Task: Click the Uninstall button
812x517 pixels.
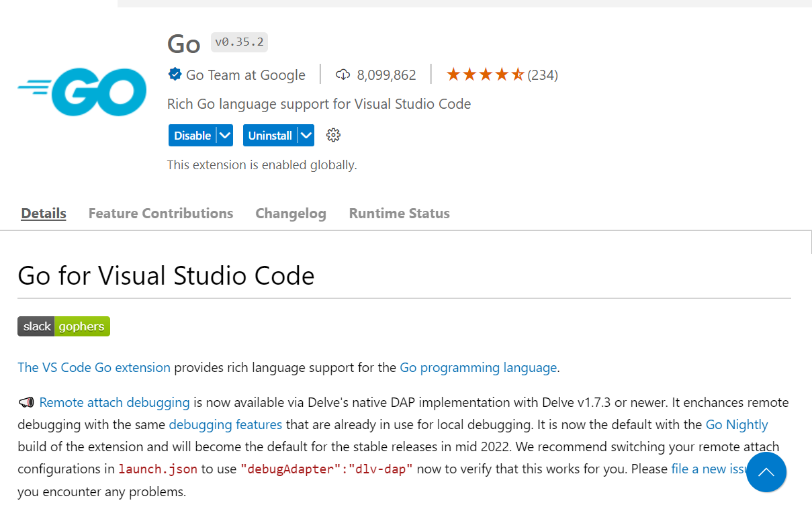Action: pyautogui.click(x=270, y=136)
